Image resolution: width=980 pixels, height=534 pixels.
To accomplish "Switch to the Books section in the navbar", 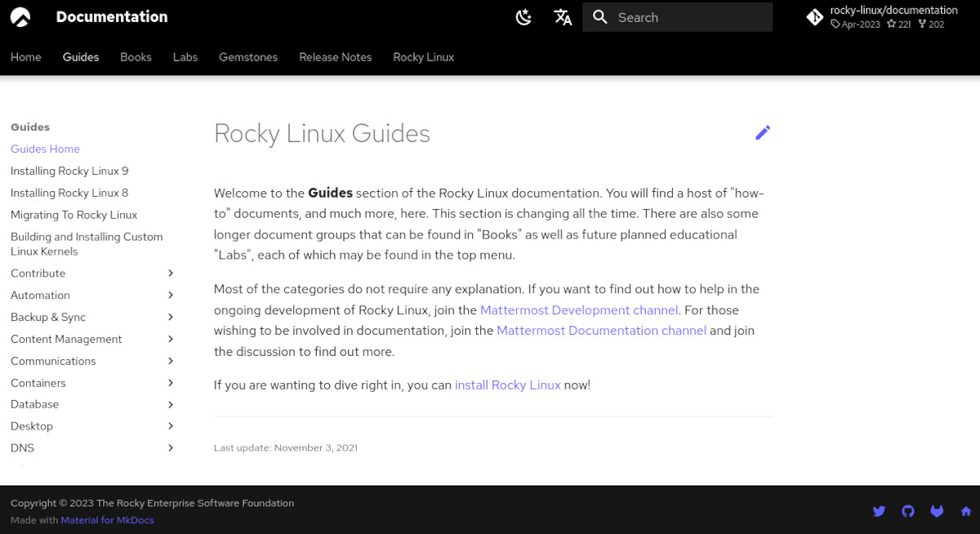I will click(136, 57).
